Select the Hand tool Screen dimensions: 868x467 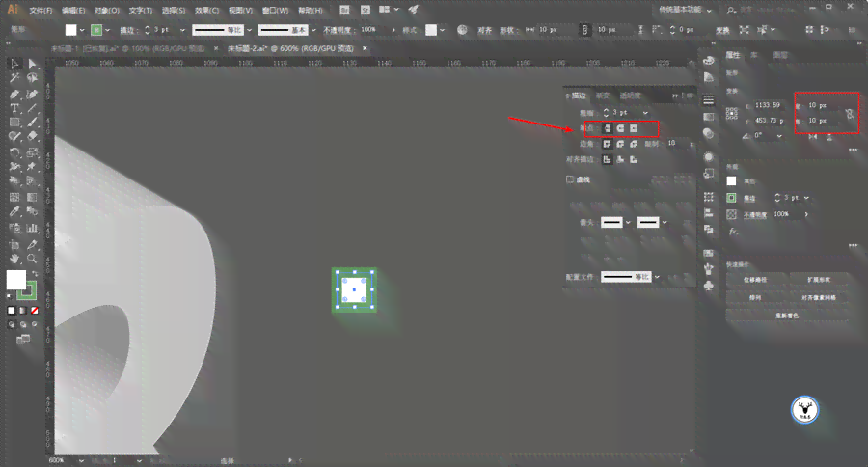[14, 259]
